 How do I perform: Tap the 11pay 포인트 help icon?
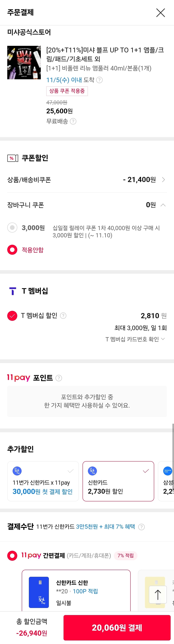[59, 378]
